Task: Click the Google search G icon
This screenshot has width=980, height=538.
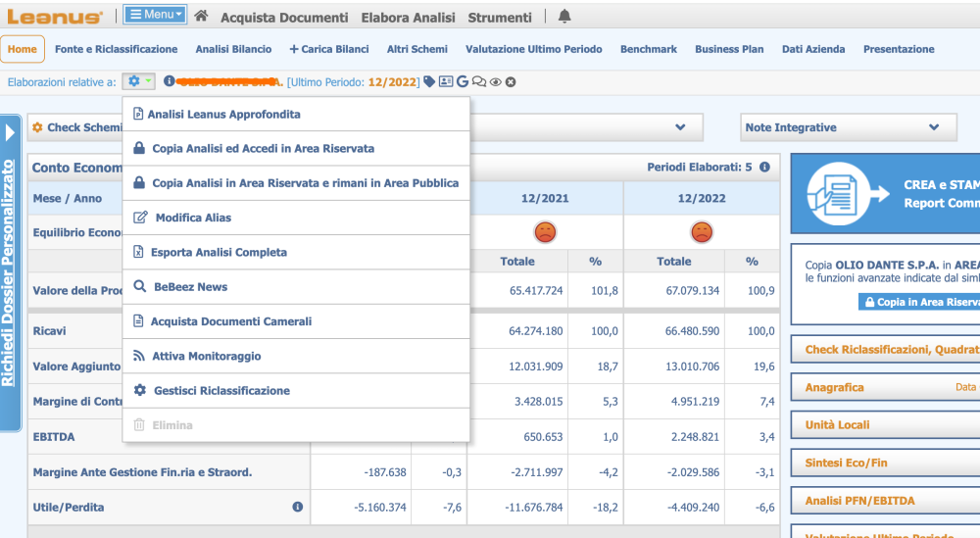Action: point(462,81)
